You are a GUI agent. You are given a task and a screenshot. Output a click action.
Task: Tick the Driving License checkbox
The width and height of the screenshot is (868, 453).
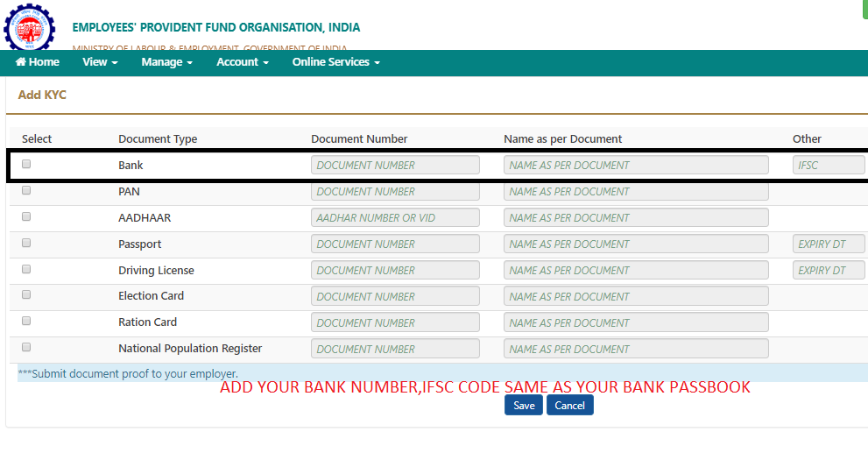point(26,269)
